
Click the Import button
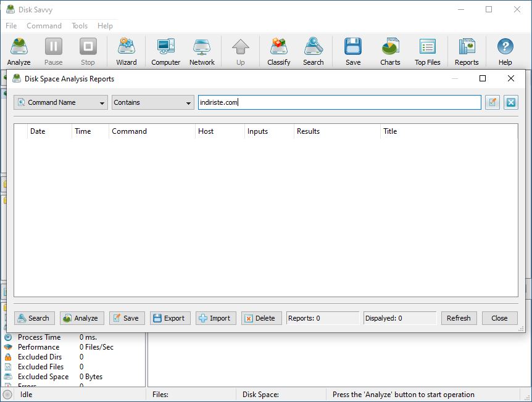coord(216,318)
